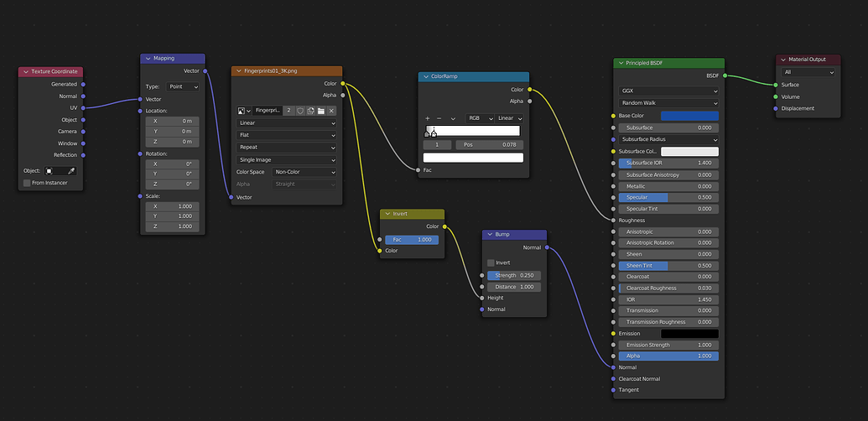Click Bump Height input socket
The image size is (868, 421).
481,298
